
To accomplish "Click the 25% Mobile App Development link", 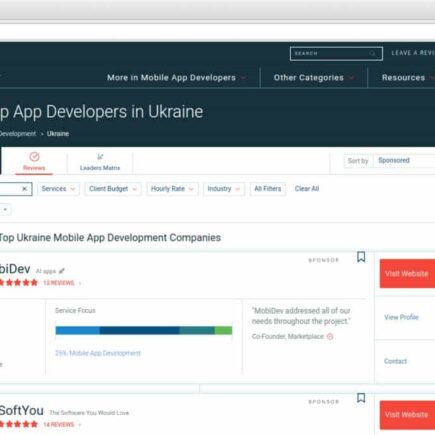I will [x=98, y=353].
